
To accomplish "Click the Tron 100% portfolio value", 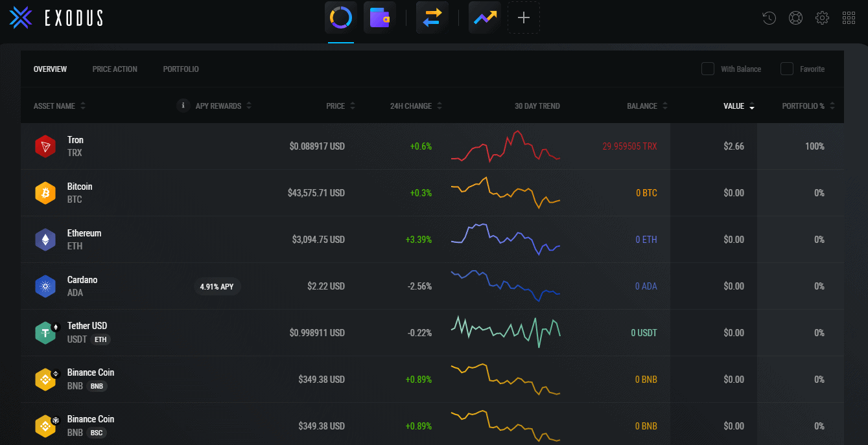I will click(815, 146).
